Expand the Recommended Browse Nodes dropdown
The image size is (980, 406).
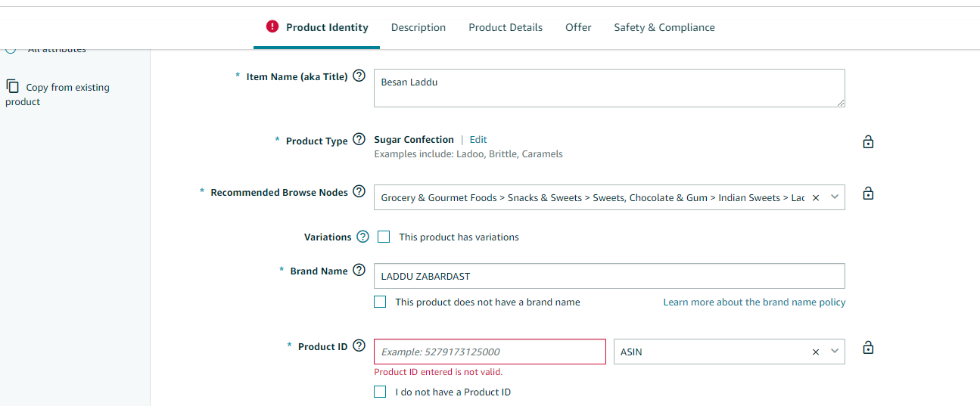pos(835,197)
